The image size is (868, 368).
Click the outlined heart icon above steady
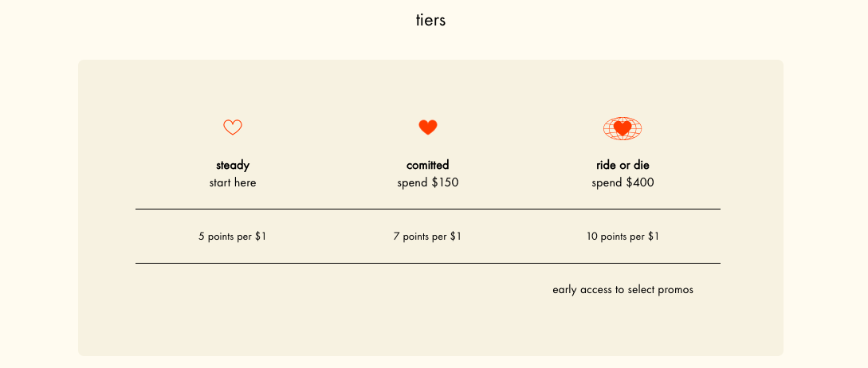click(x=233, y=127)
